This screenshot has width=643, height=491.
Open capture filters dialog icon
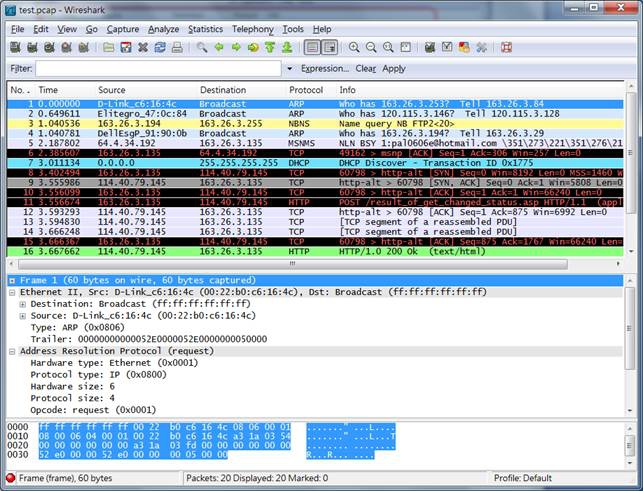click(430, 48)
